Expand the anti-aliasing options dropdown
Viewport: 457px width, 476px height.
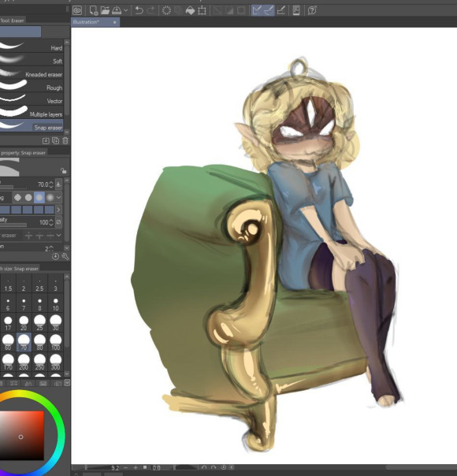point(59,198)
